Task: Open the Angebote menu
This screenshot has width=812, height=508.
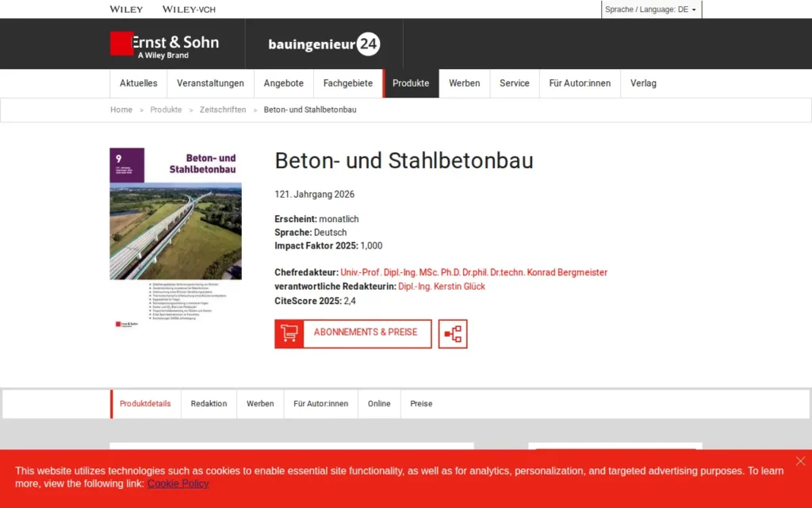Action: tap(283, 83)
